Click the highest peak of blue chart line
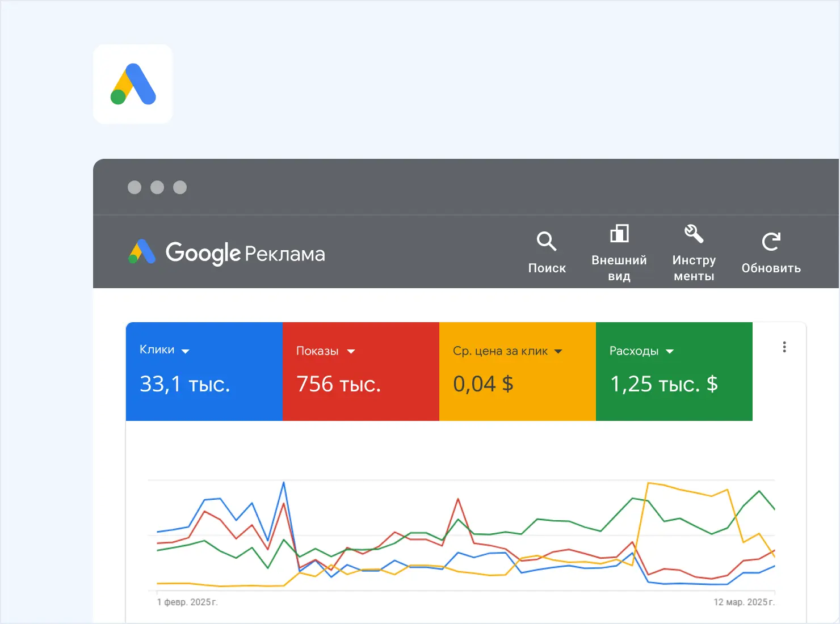840x624 pixels. click(284, 483)
